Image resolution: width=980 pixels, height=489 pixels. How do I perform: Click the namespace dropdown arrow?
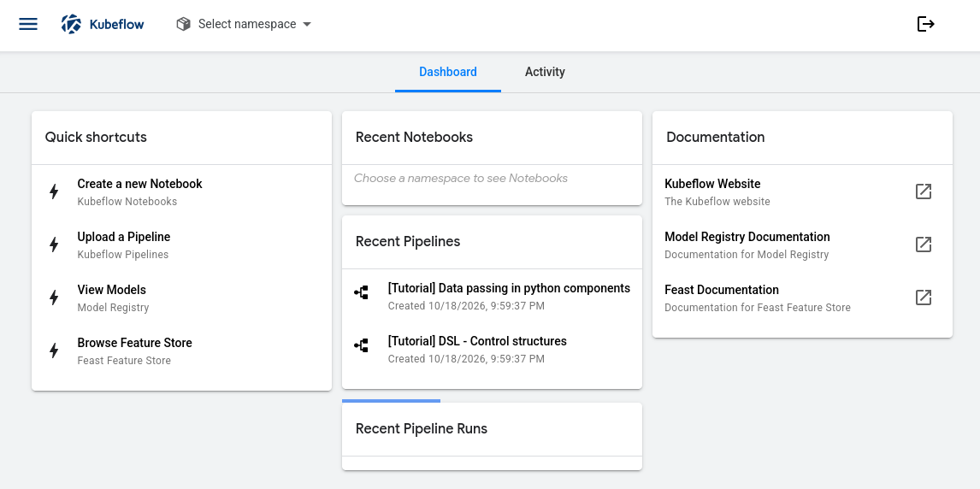[x=307, y=24]
